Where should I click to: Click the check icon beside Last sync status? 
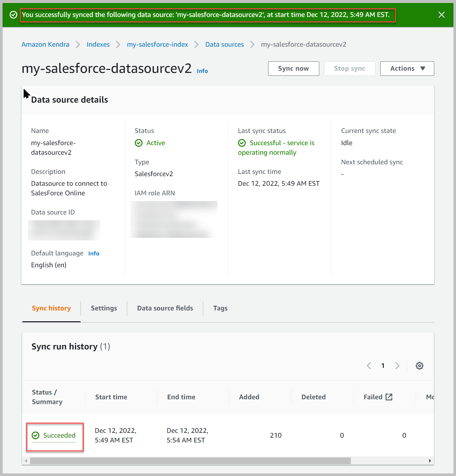coord(242,143)
